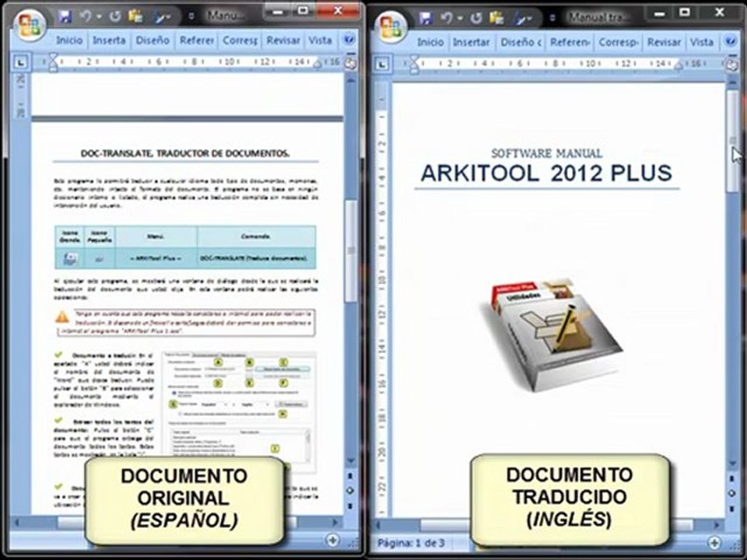Undo last action in left Word window
This screenshot has width=747, height=560.
point(86,16)
